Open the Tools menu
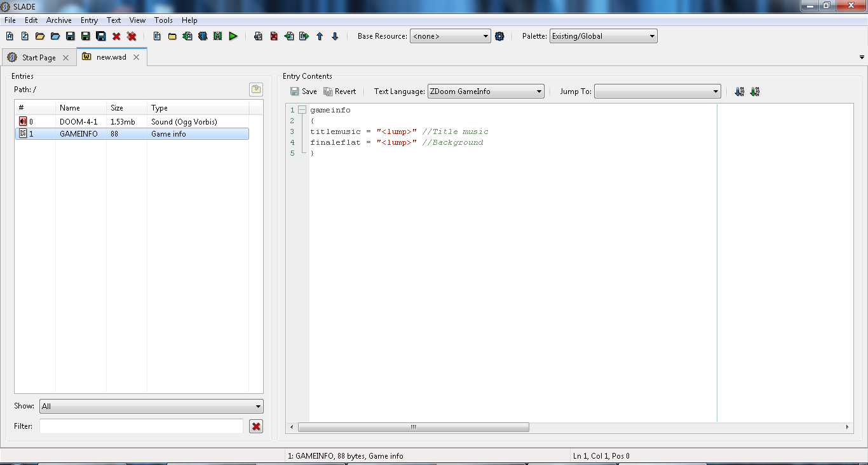Viewport: 868px width, 465px height. 163,20
